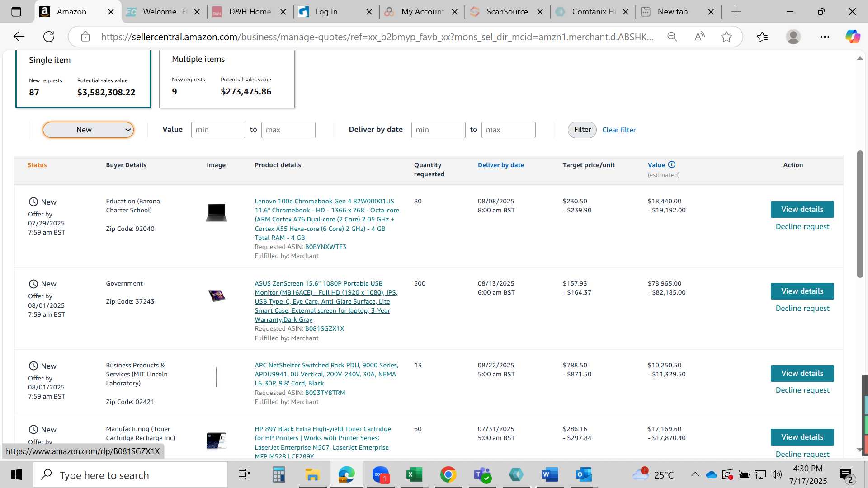Switch to the D&H Home tab

250,12
